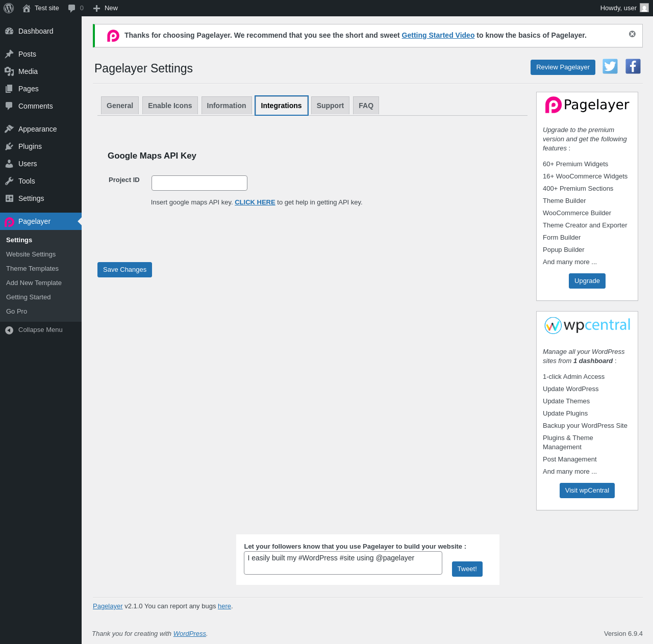Open Howdy, user account menu
The image size is (653, 644).
pyautogui.click(x=624, y=8)
